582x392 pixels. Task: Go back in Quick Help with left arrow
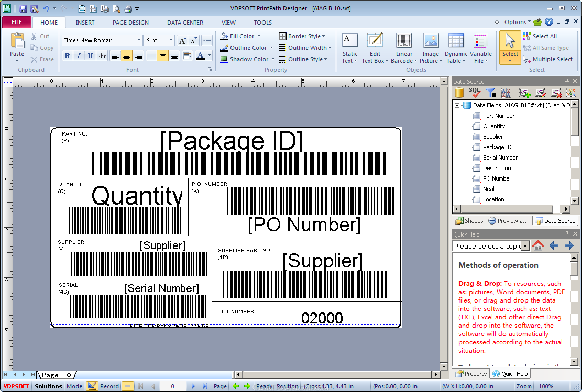pyautogui.click(x=554, y=245)
